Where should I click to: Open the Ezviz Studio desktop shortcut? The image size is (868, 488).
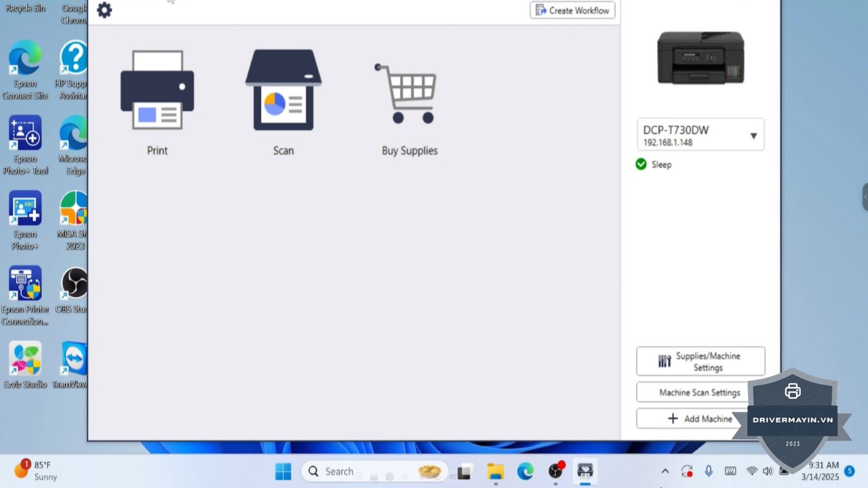25,366
